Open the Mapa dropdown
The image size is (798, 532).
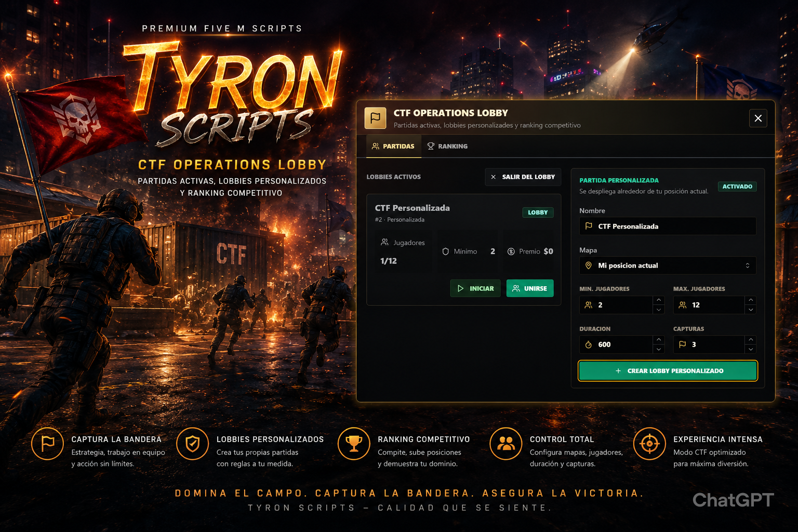668,265
